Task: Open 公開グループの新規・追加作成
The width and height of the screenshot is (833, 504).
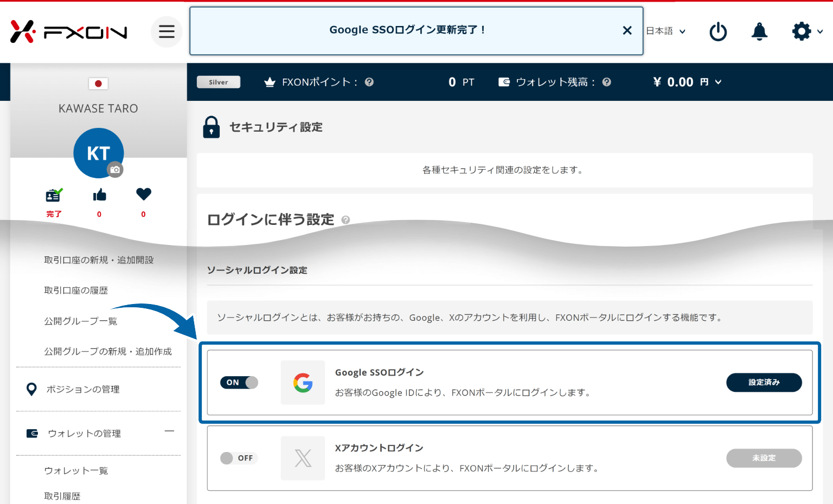Action: (108, 352)
